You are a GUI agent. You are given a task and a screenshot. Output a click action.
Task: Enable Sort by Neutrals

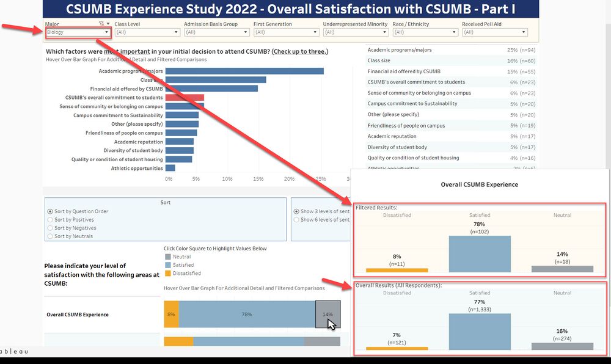pyautogui.click(x=50, y=236)
